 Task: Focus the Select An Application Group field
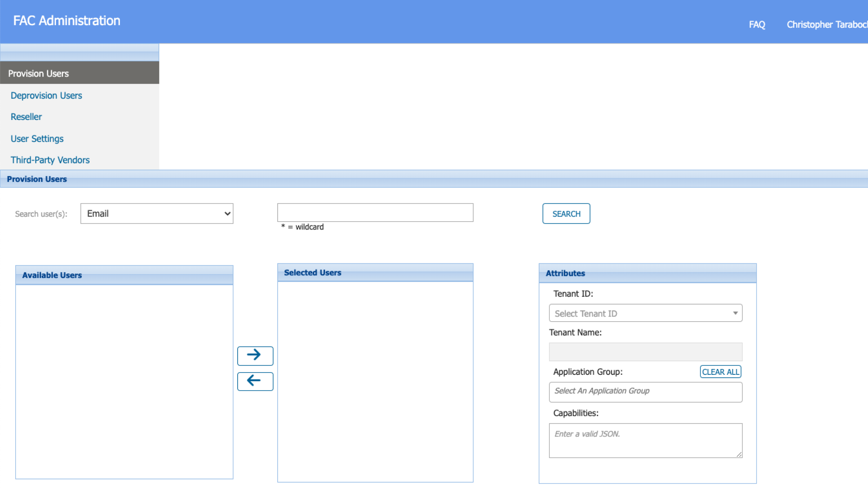coord(645,392)
